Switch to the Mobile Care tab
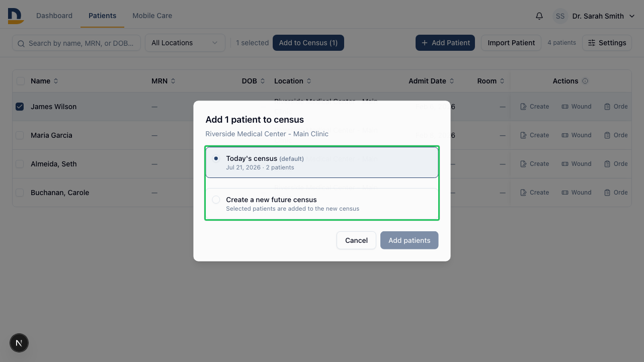 click(152, 16)
